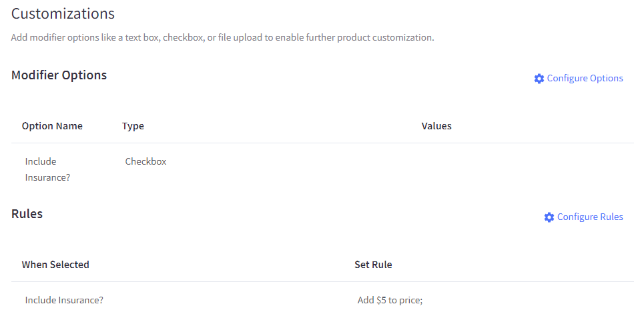Open the Configure Options link
Viewport: 644px width, 320px height.
coord(585,79)
